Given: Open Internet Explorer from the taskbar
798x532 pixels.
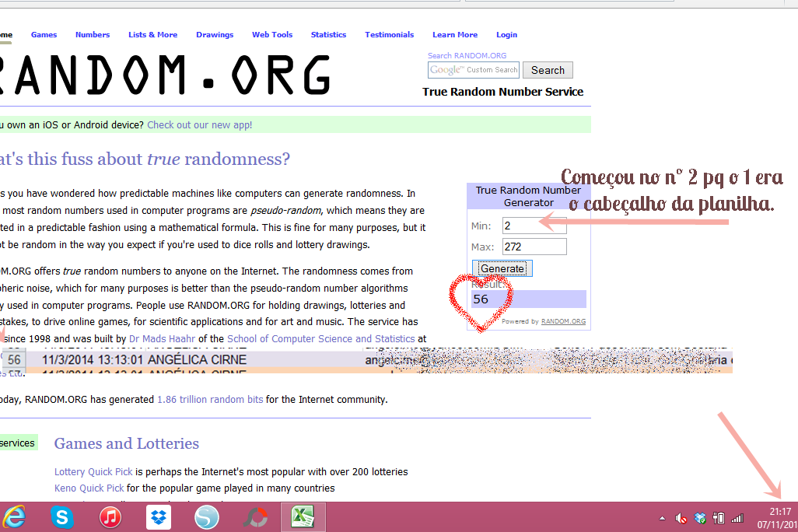Looking at the screenshot, I should [14, 518].
